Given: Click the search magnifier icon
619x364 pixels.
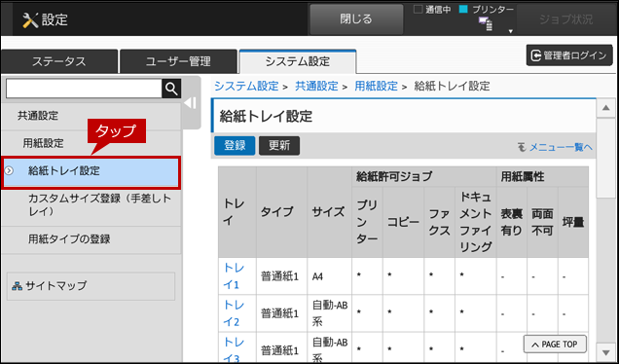Looking at the screenshot, I should 171,89.
